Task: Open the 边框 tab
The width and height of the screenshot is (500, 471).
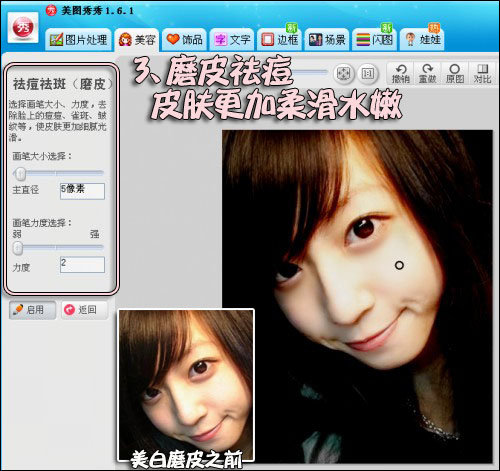Action: pos(279,40)
